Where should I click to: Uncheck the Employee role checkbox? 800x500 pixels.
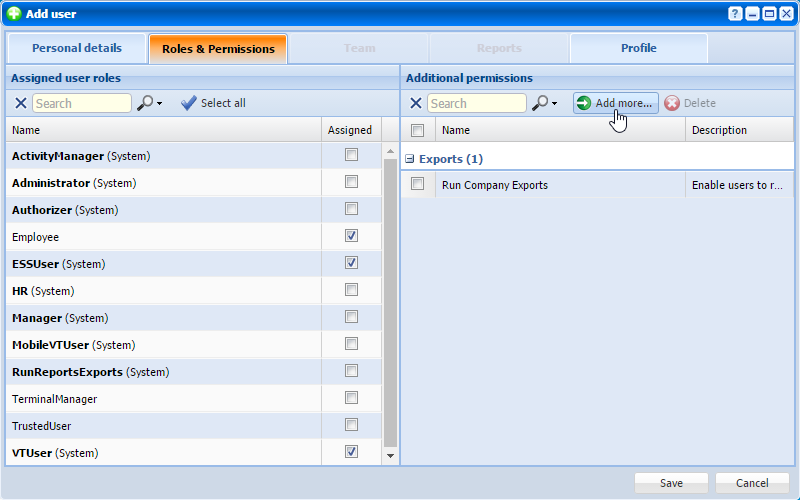pyautogui.click(x=351, y=236)
